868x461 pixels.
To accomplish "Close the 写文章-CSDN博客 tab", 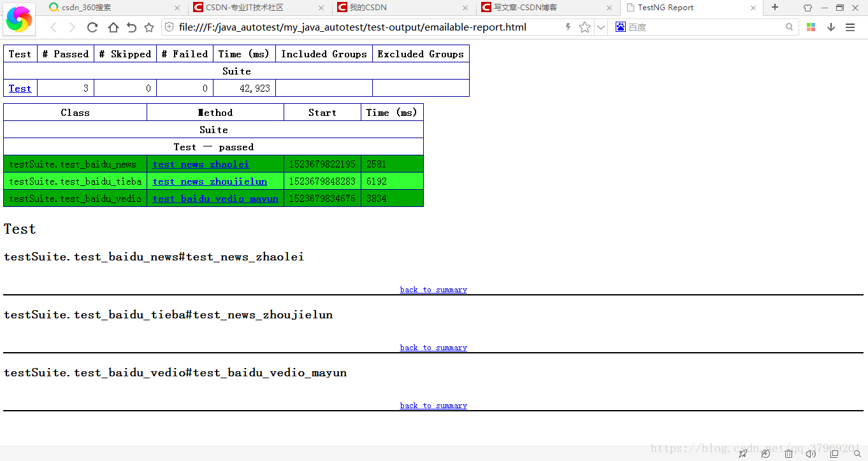I will tap(609, 8).
